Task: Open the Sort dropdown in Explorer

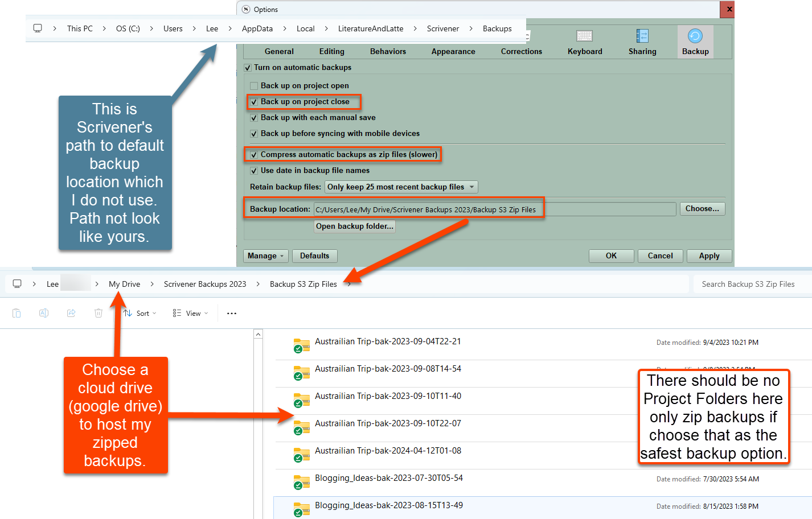Action: click(x=140, y=313)
